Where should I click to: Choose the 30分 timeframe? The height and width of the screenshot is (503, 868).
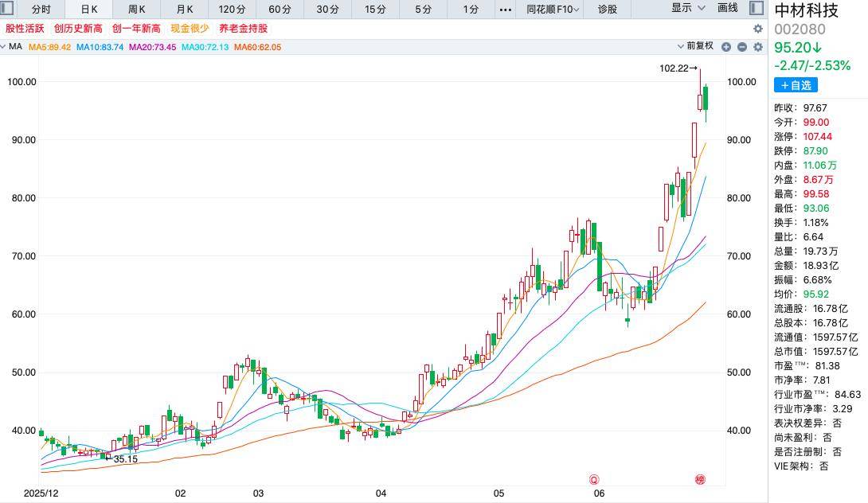coord(328,10)
